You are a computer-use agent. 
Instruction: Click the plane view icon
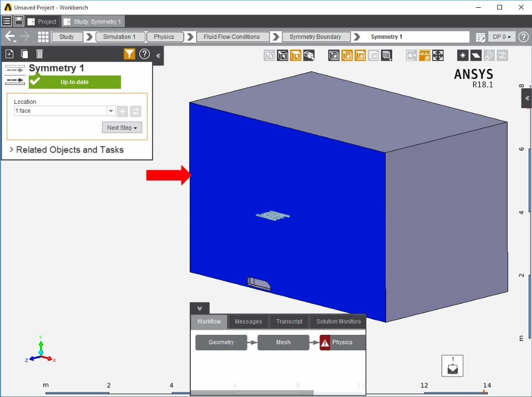476,56
